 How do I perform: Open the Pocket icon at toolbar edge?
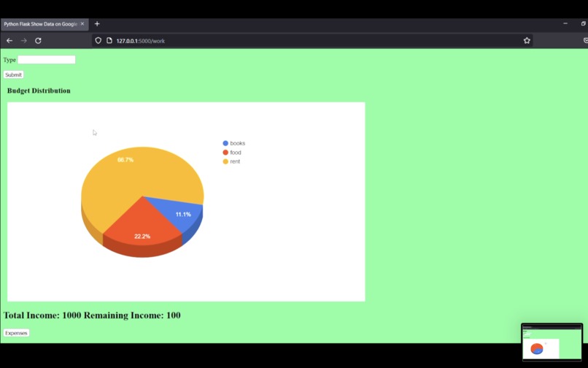585,41
